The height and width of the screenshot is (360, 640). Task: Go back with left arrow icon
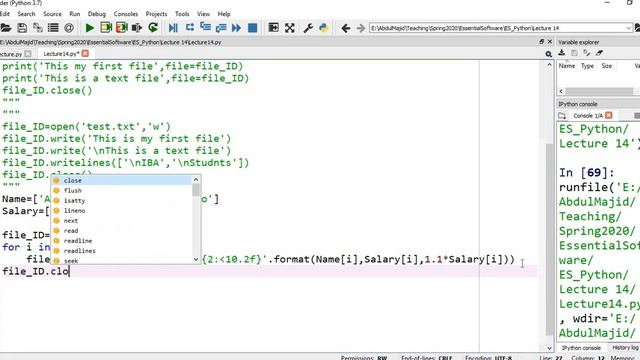click(x=346, y=28)
